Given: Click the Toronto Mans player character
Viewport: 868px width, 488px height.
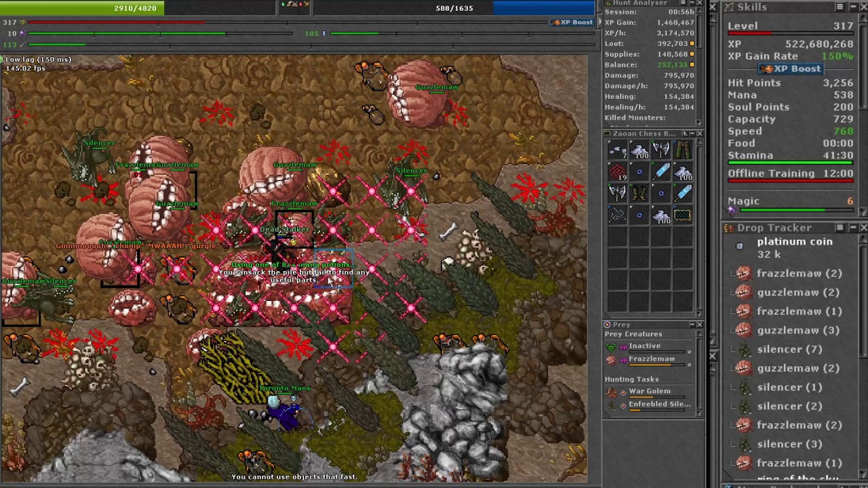Looking at the screenshot, I should click(283, 411).
